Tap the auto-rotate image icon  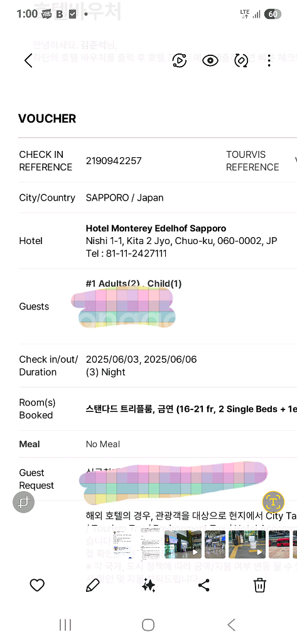pyautogui.click(x=241, y=61)
